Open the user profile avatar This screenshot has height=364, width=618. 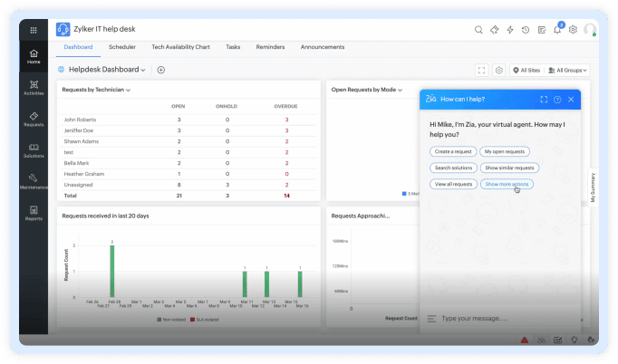[590, 30]
